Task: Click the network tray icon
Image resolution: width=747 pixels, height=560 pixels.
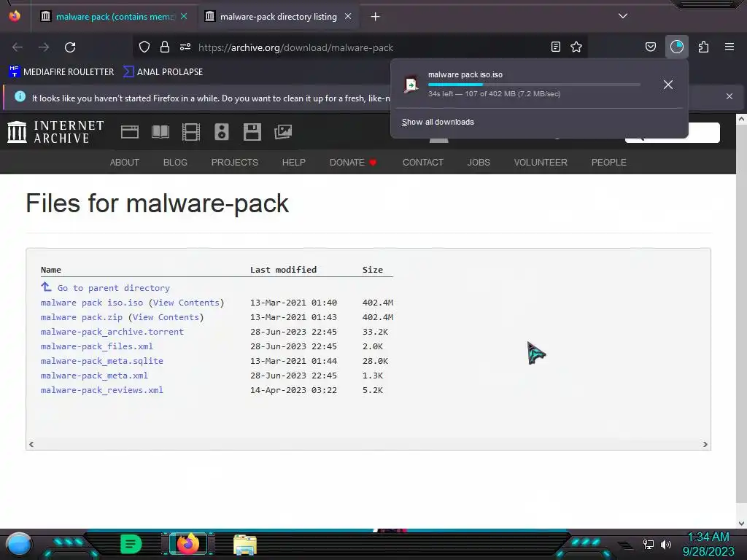Action: point(649,544)
